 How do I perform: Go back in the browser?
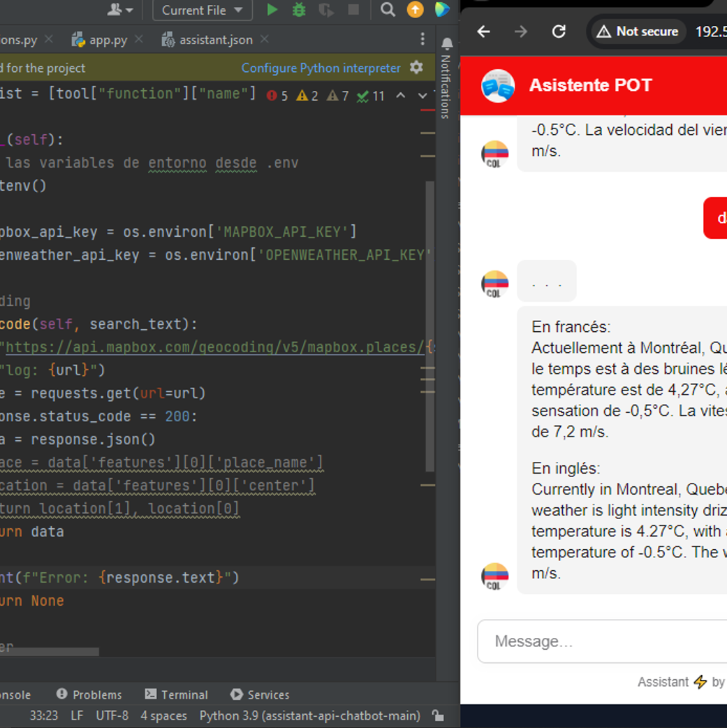click(x=483, y=31)
